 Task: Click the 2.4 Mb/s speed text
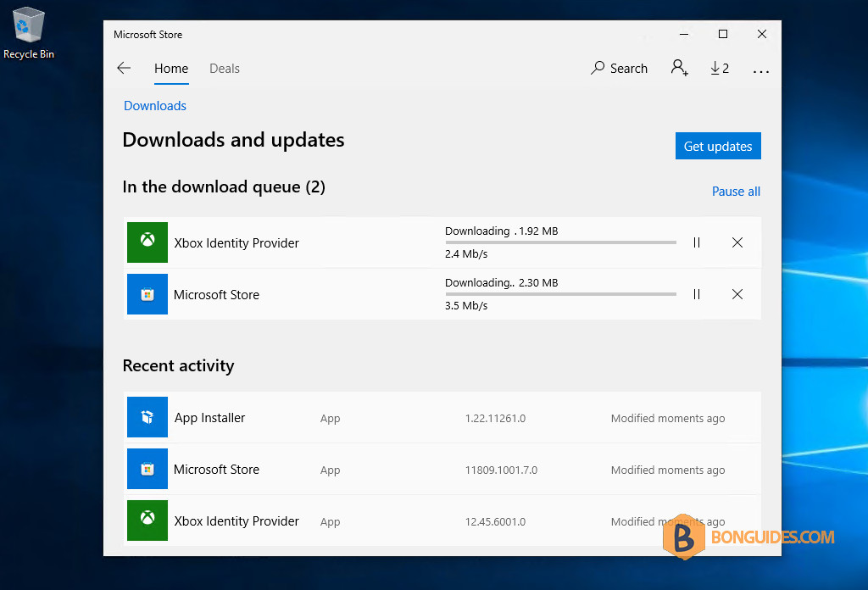[466, 254]
